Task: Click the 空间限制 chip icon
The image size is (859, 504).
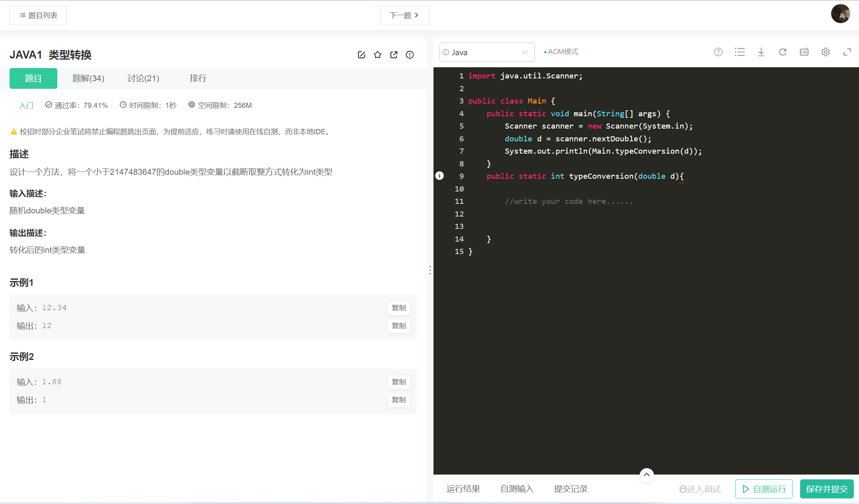Action: 191,105
